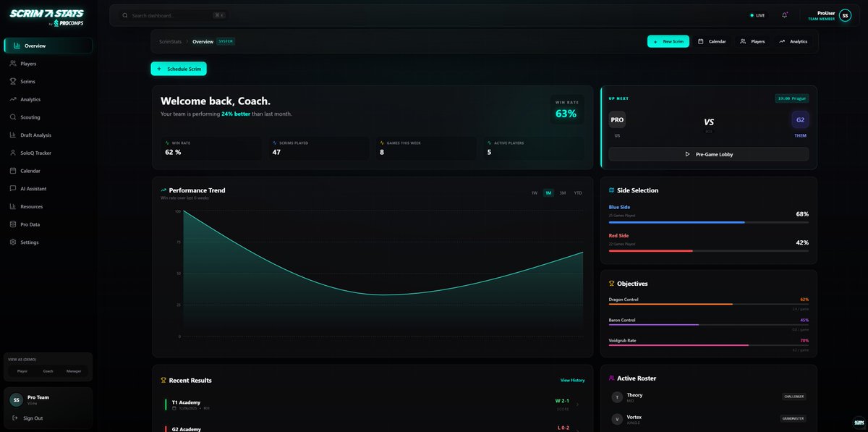Select Analytics in the sidebar
Viewport: 868px width, 432px height.
point(48,99)
